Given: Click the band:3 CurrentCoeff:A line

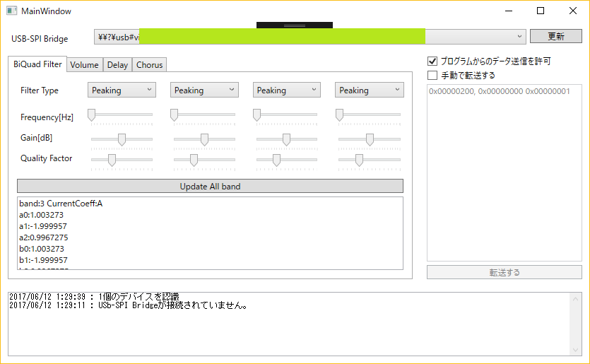Looking at the screenshot, I should tap(61, 204).
